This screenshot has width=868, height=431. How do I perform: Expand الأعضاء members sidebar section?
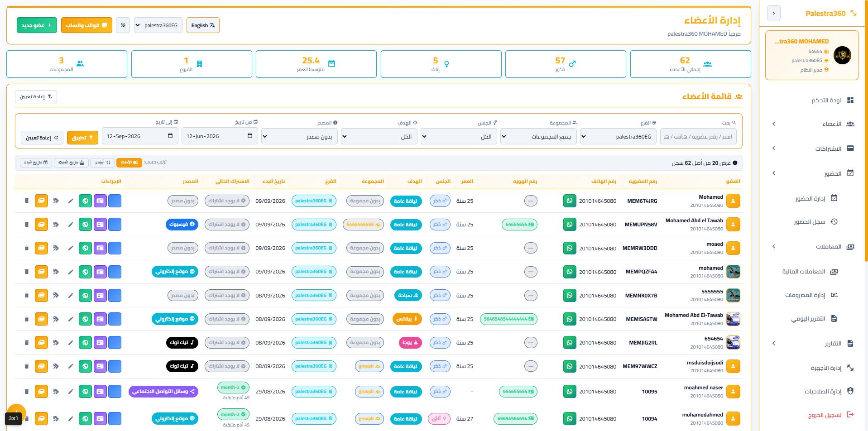pos(814,124)
